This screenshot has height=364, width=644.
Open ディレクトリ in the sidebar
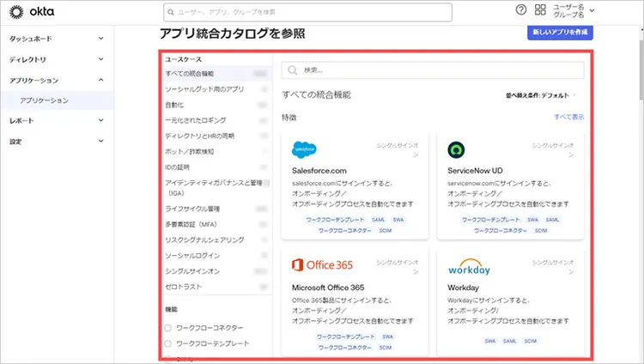(x=27, y=59)
